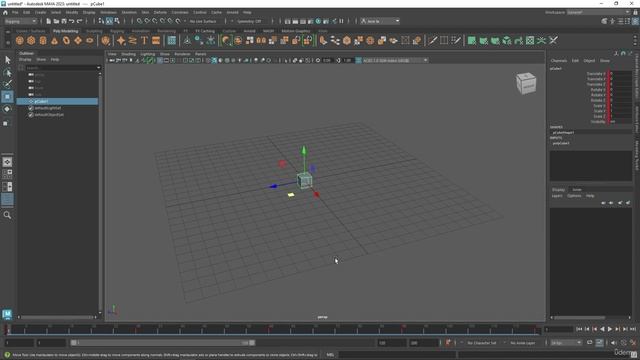The image size is (640, 360).
Task: Click the Type text tool shelf icon
Action: coord(144,40)
